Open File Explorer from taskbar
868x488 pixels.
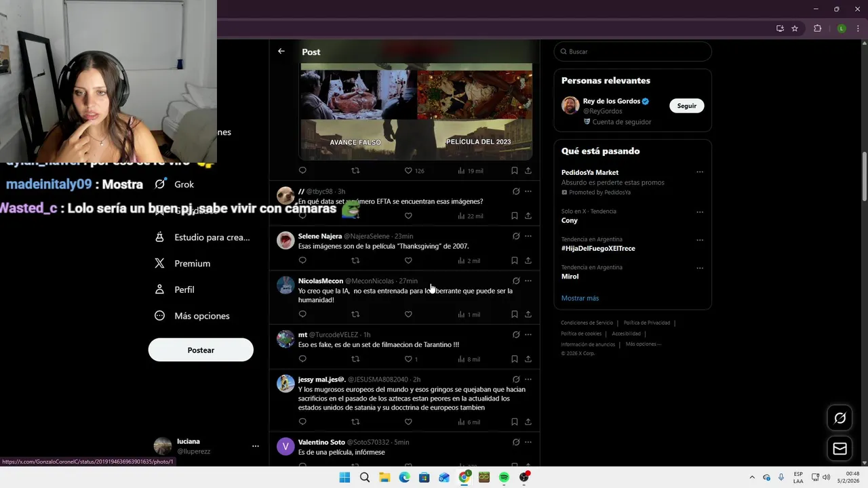click(384, 477)
